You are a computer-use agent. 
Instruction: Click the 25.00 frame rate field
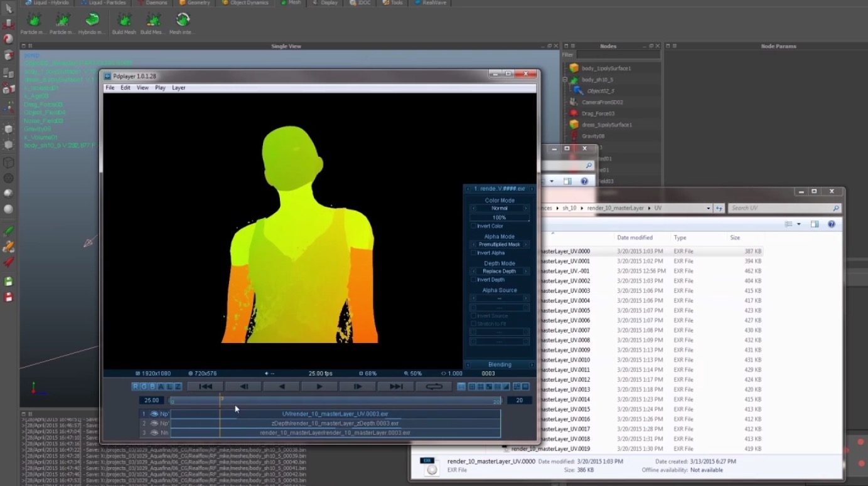pyautogui.click(x=151, y=400)
